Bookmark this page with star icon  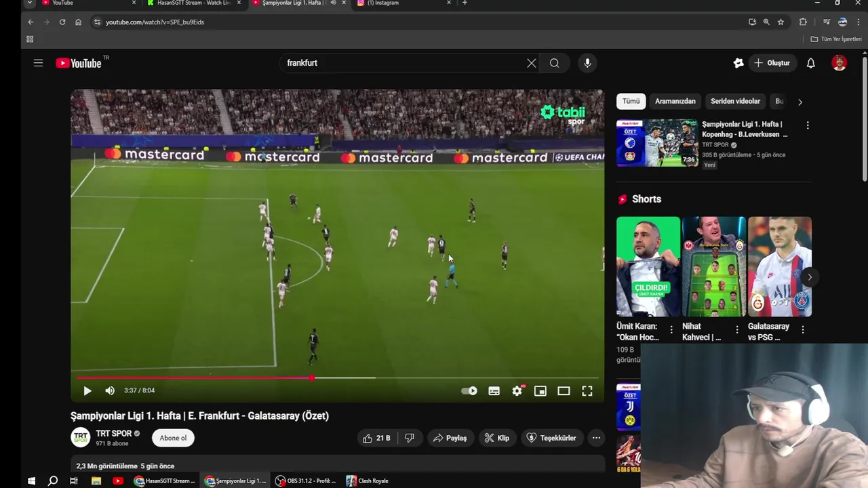point(781,22)
